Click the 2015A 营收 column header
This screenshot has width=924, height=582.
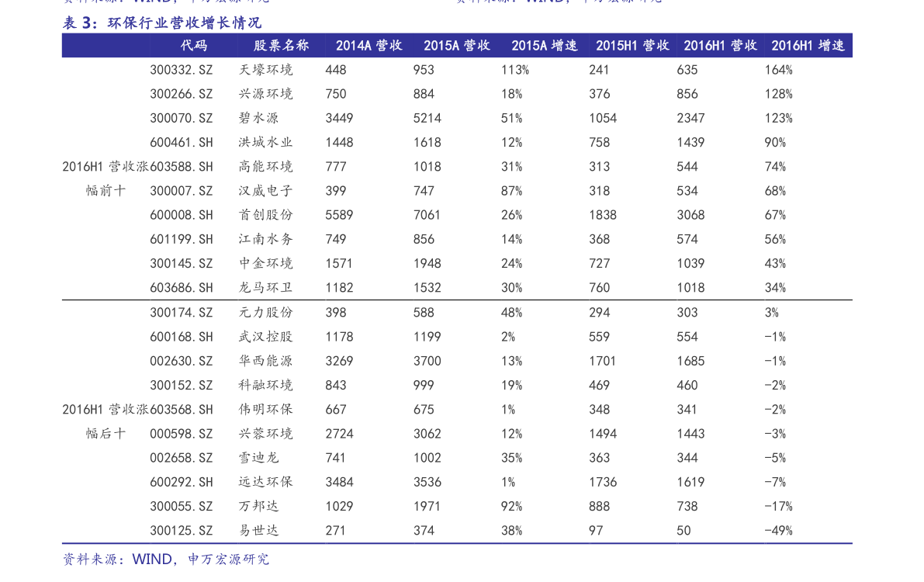[x=457, y=46]
